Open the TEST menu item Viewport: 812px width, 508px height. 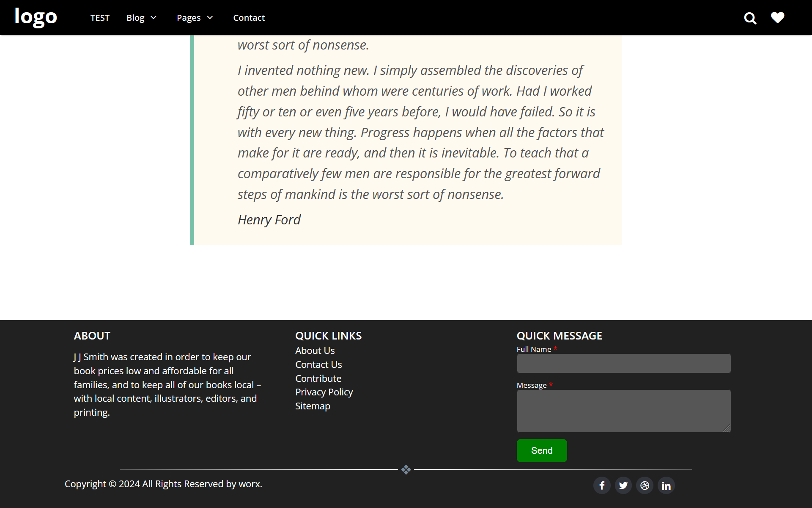click(100, 18)
